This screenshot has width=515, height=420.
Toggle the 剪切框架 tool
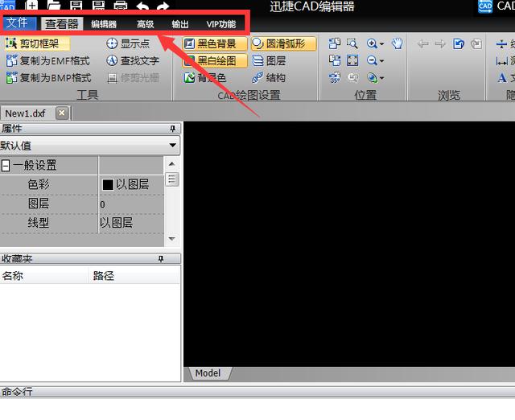tap(37, 43)
